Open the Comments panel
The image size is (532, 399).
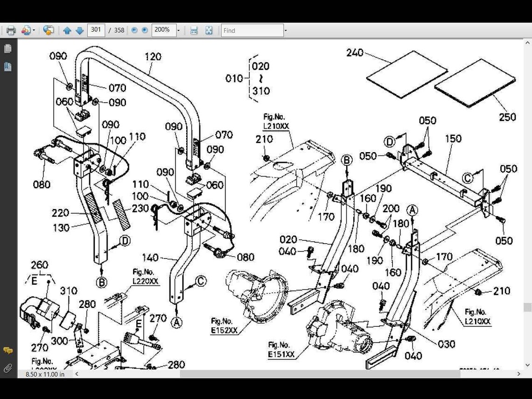pos(7,350)
